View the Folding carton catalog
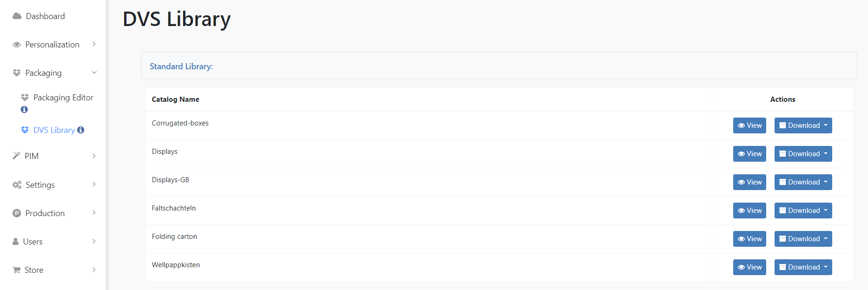This screenshot has width=868, height=290. 749,239
